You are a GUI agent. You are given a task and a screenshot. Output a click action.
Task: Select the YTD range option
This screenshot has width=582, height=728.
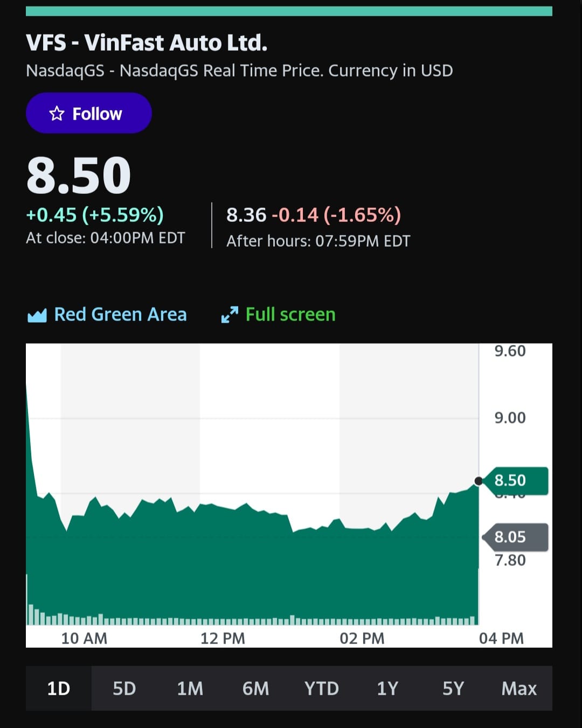(x=322, y=688)
